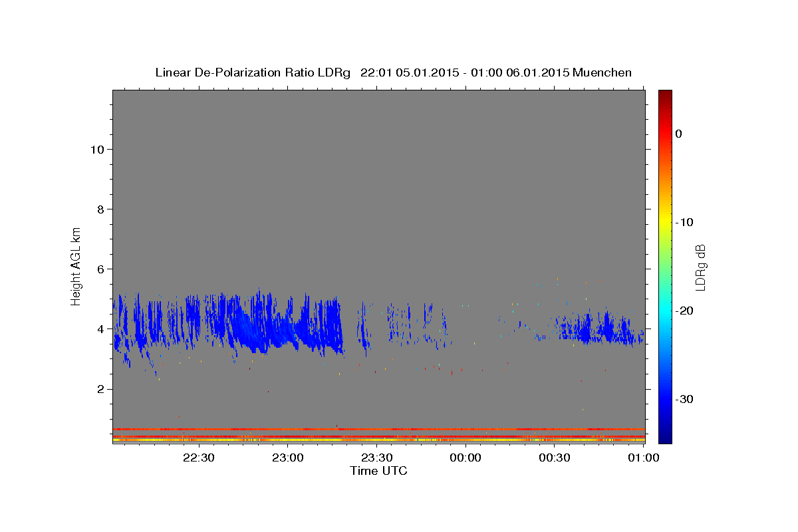Click the colorbar value '-20'

pos(684,311)
